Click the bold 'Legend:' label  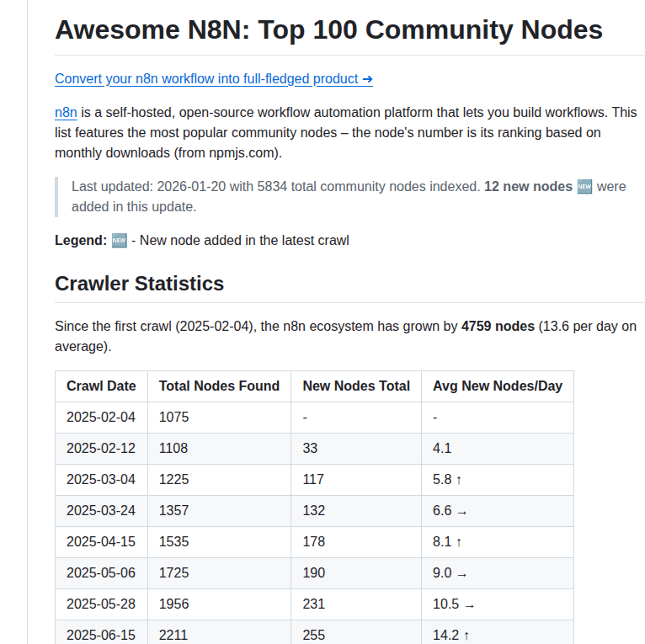(x=81, y=240)
